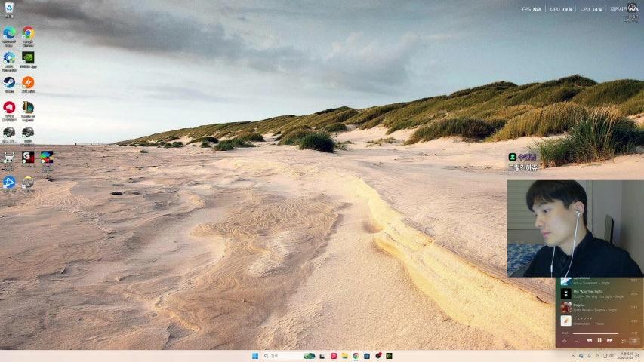Viewport: 644px width, 362px height.
Task: Open the orange lightning desktop shortcut
Action: pos(28,84)
